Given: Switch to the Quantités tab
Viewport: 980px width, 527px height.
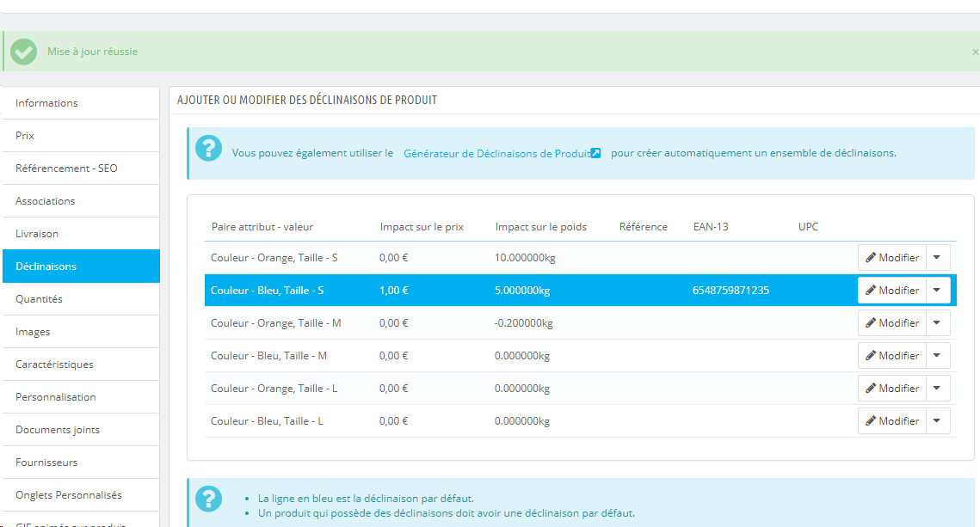Looking at the screenshot, I should (81, 299).
